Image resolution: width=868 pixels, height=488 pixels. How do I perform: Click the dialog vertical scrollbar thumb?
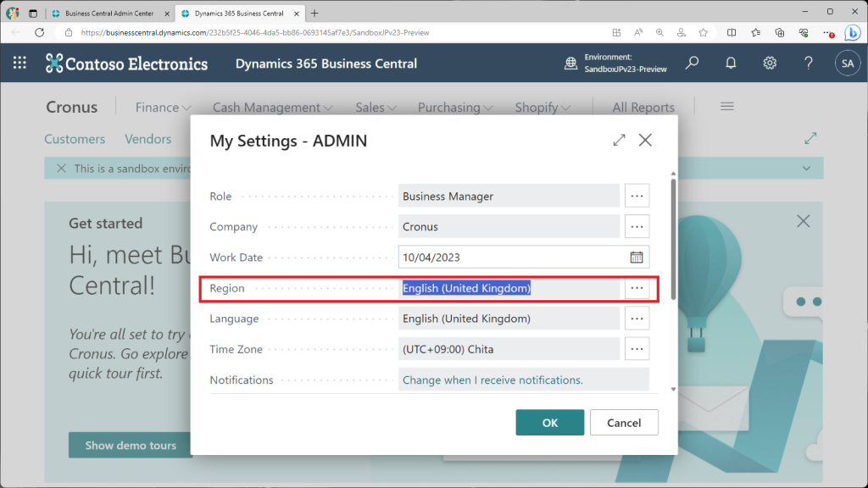pyautogui.click(x=673, y=239)
